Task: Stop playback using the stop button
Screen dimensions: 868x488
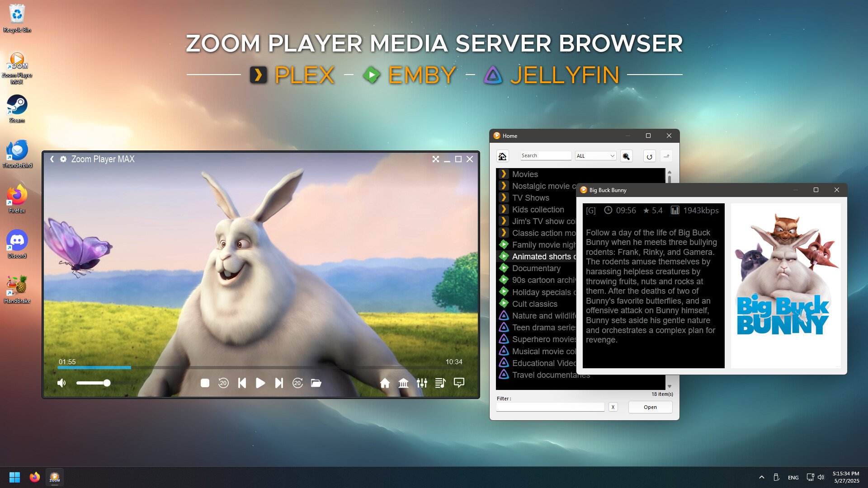Action: coord(205,383)
